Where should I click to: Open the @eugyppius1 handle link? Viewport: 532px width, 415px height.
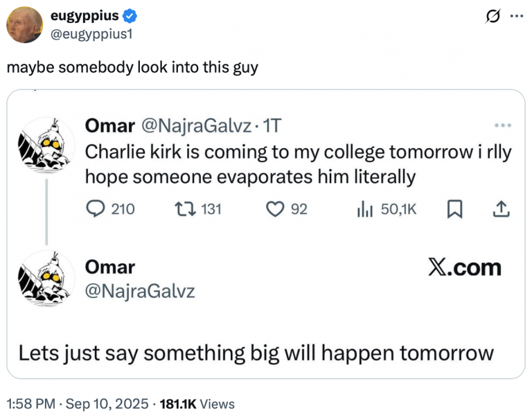pyautogui.click(x=91, y=34)
